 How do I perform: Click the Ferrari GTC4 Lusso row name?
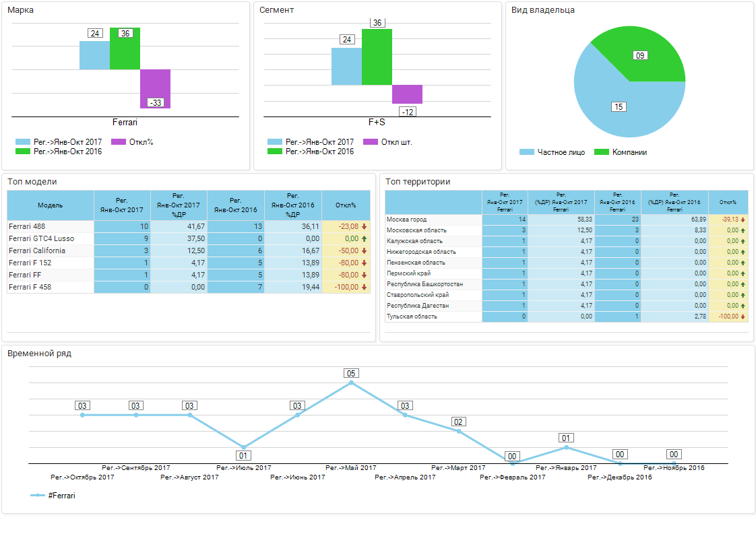point(42,238)
